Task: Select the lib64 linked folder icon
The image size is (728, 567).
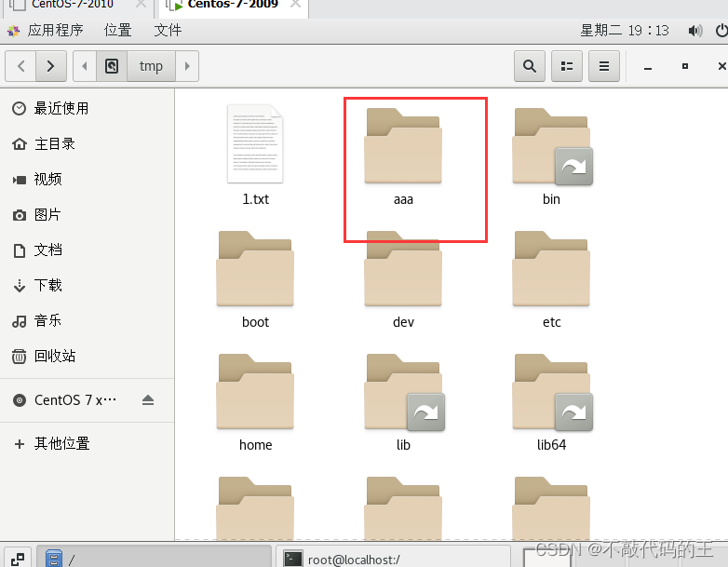Action: point(552,392)
